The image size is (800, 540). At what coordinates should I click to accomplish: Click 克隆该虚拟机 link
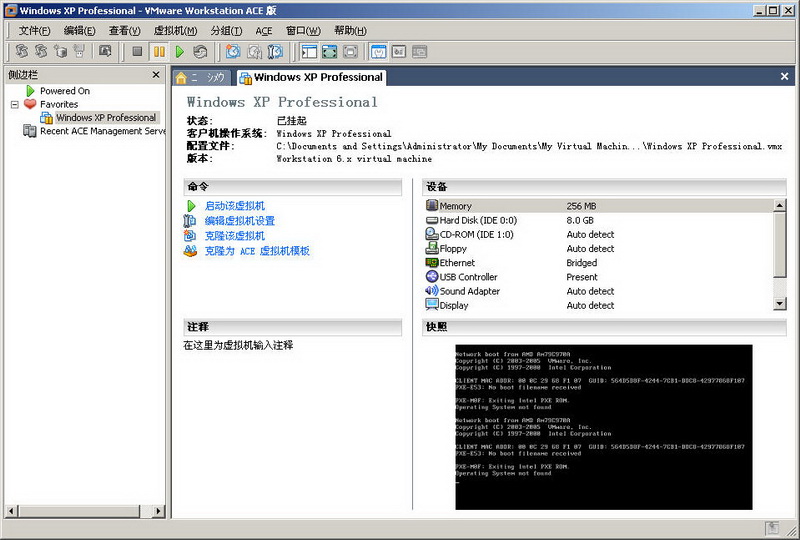[x=235, y=236]
